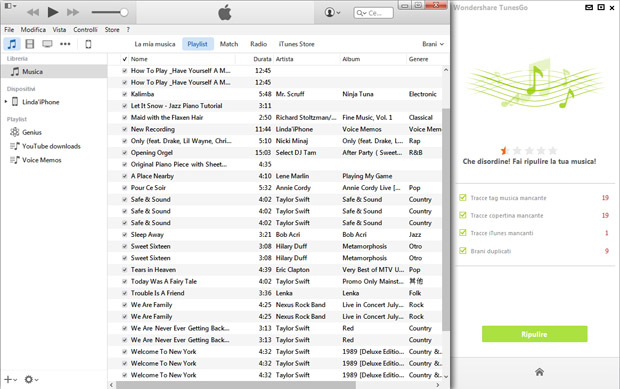620x389 pixels.
Task: Uncheck the Kalimba track checkbox
Action: pos(125,94)
